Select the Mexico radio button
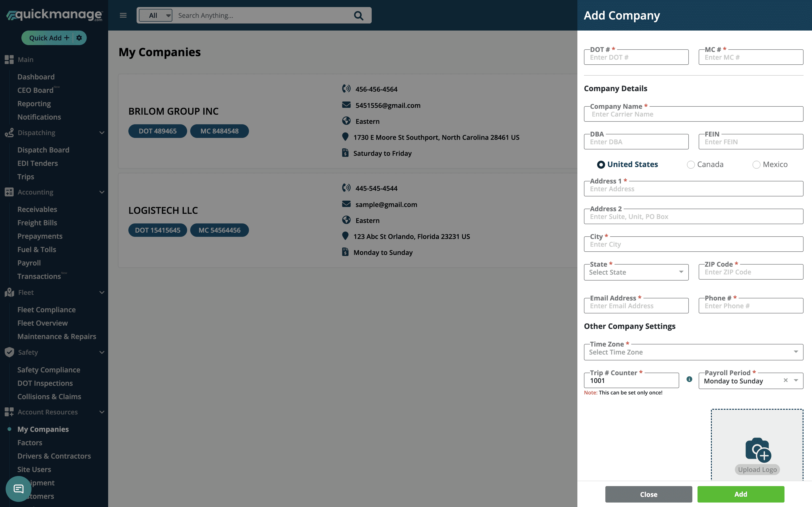The height and width of the screenshot is (507, 812). pos(756,165)
